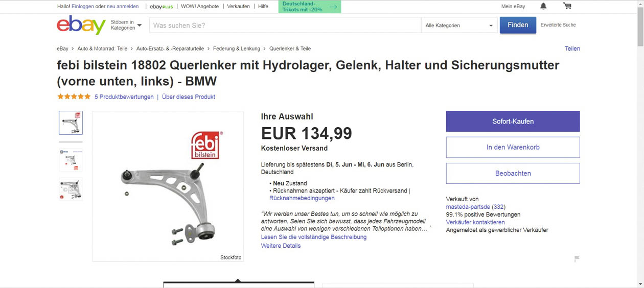Select the first product thumbnail
This screenshot has height=288, width=644.
click(x=71, y=123)
